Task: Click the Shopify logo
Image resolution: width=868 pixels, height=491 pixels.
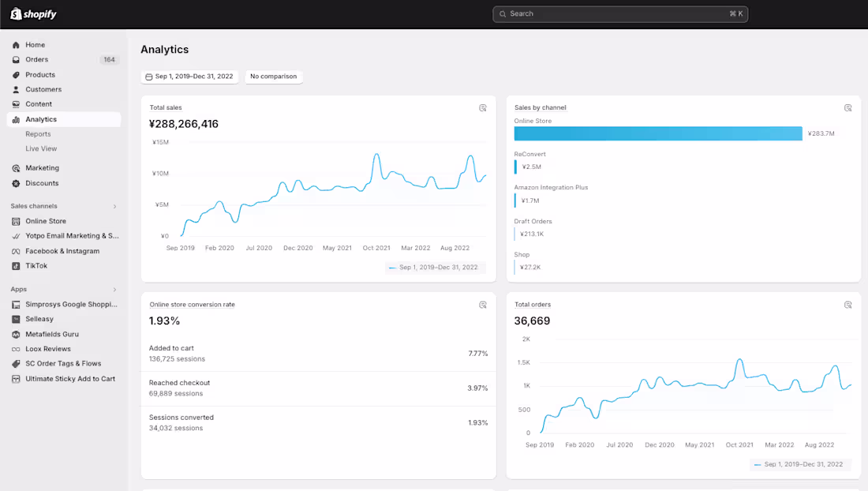Action: tap(34, 14)
